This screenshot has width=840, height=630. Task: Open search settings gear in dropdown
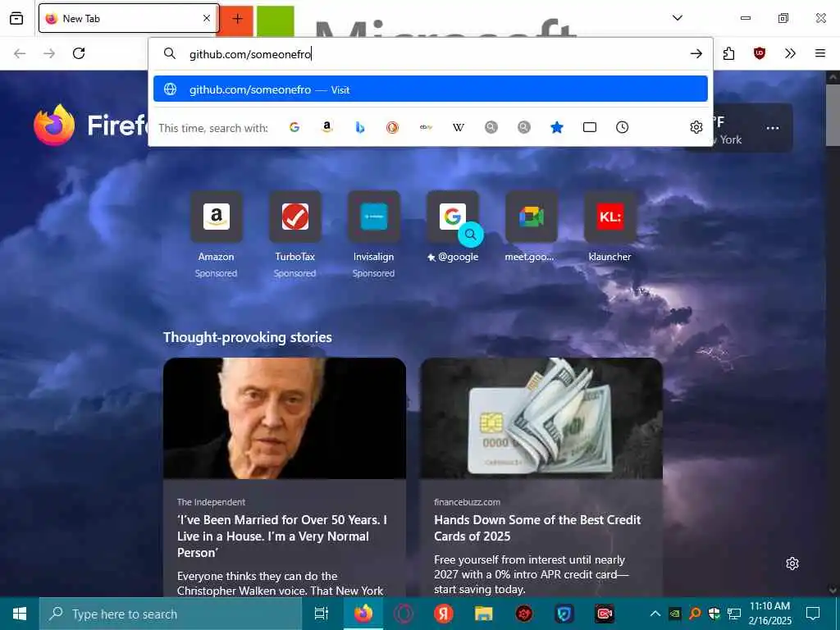[x=696, y=127]
